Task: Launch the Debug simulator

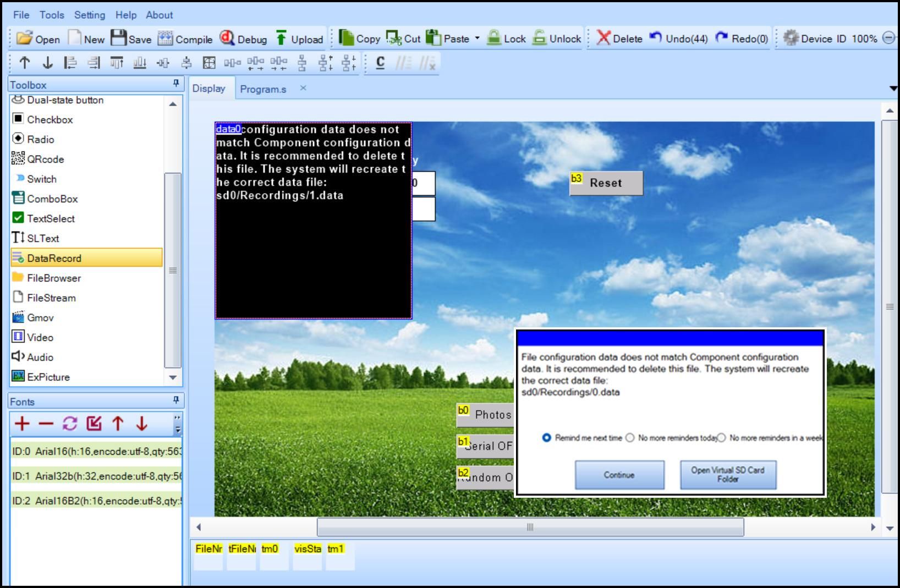Action: 243,39
